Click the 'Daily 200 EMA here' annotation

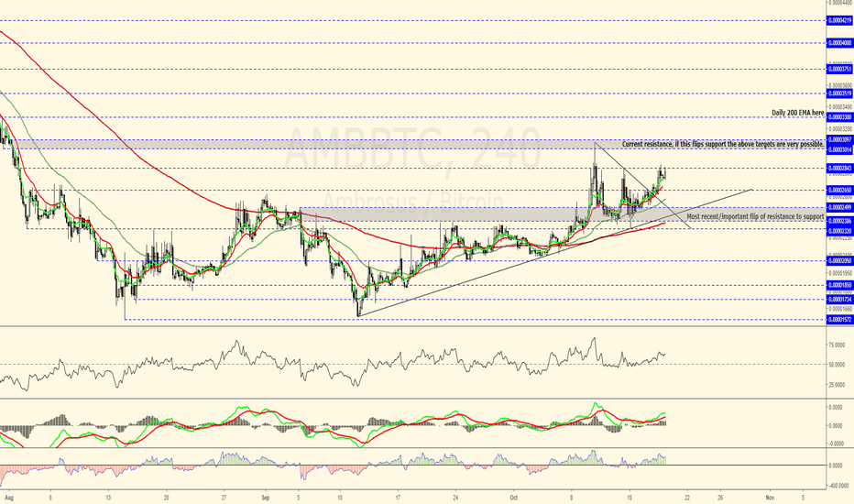click(797, 113)
